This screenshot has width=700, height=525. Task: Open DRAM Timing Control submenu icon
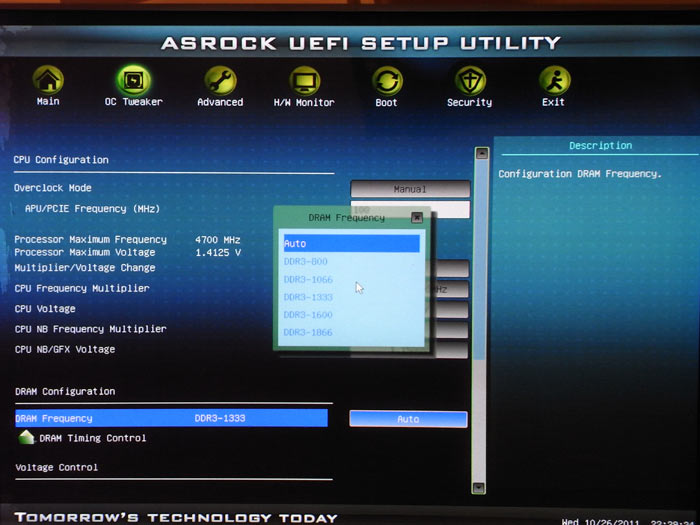(26, 437)
